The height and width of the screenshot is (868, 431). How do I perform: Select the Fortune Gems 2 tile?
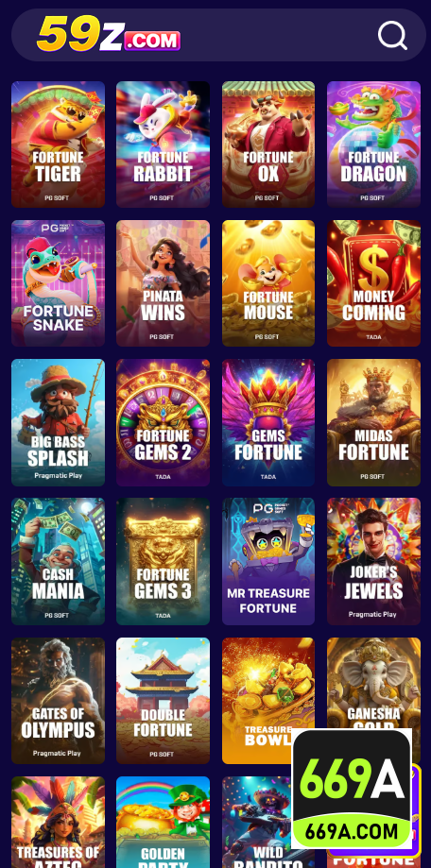tap(163, 422)
